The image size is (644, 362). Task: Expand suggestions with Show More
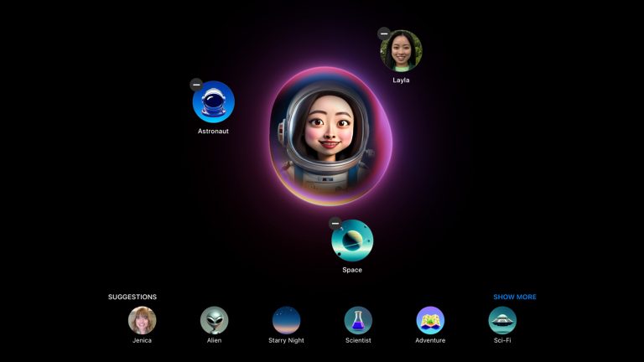514,297
